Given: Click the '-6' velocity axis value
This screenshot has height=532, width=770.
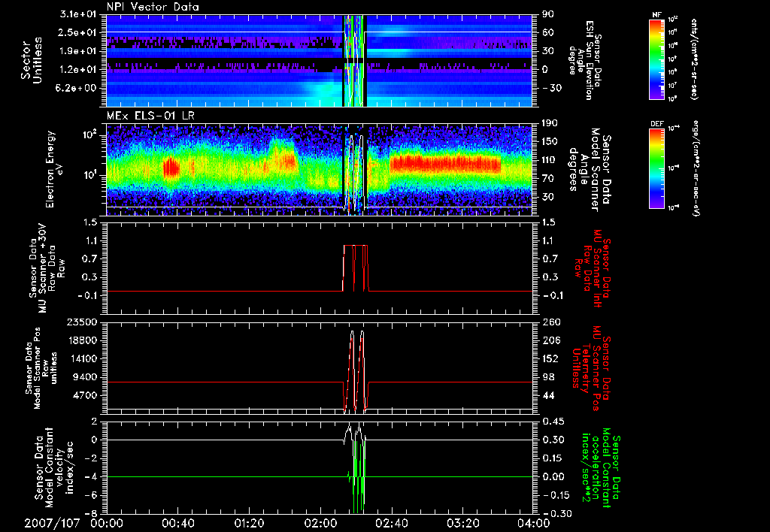Looking at the screenshot, I should tap(91, 496).
